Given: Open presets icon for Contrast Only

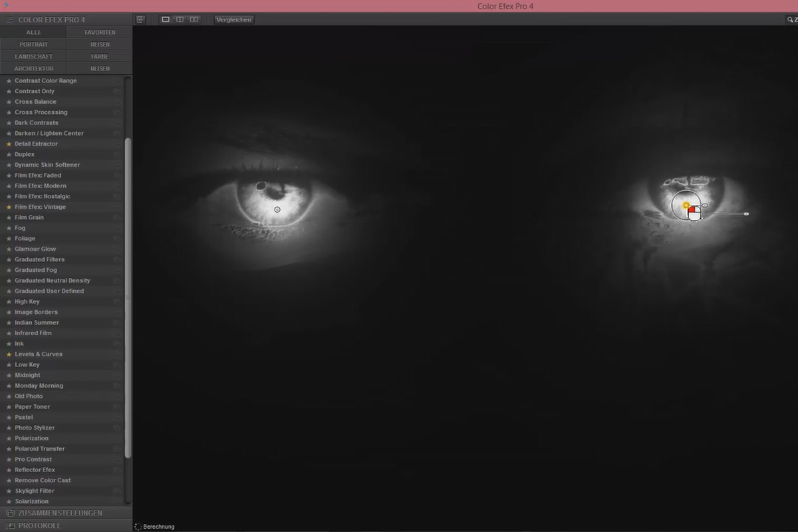Looking at the screenshot, I should coord(117,91).
